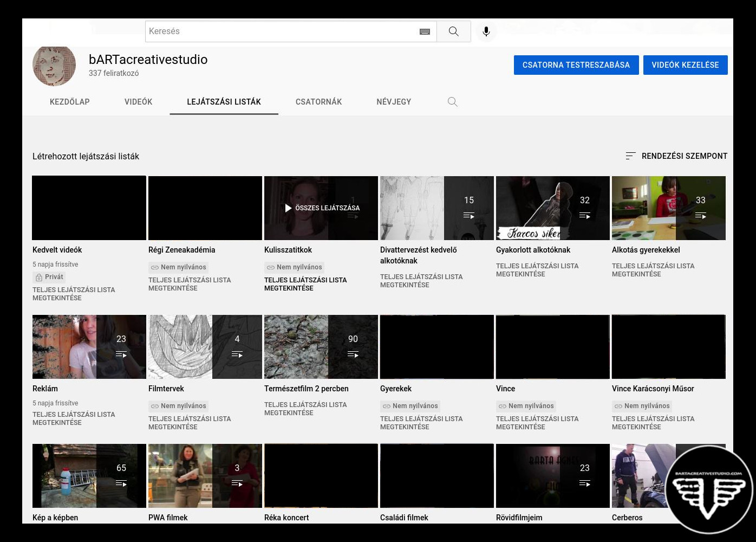Screen dimensions: 756x542
Task: Click the playlist icon on Reklám thumbnail
Action: pos(121,354)
